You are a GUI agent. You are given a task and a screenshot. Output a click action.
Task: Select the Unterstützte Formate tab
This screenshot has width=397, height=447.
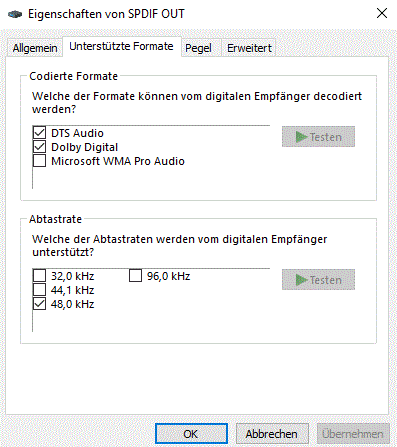pos(121,46)
